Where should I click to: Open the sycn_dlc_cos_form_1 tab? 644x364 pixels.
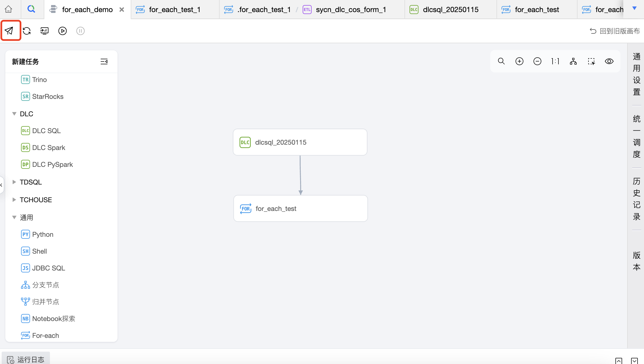(x=351, y=10)
